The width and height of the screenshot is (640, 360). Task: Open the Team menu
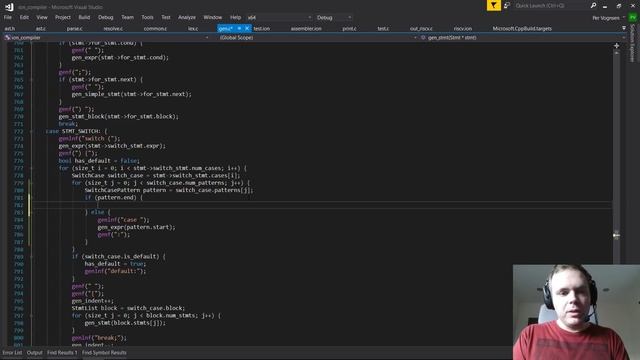click(x=127, y=18)
